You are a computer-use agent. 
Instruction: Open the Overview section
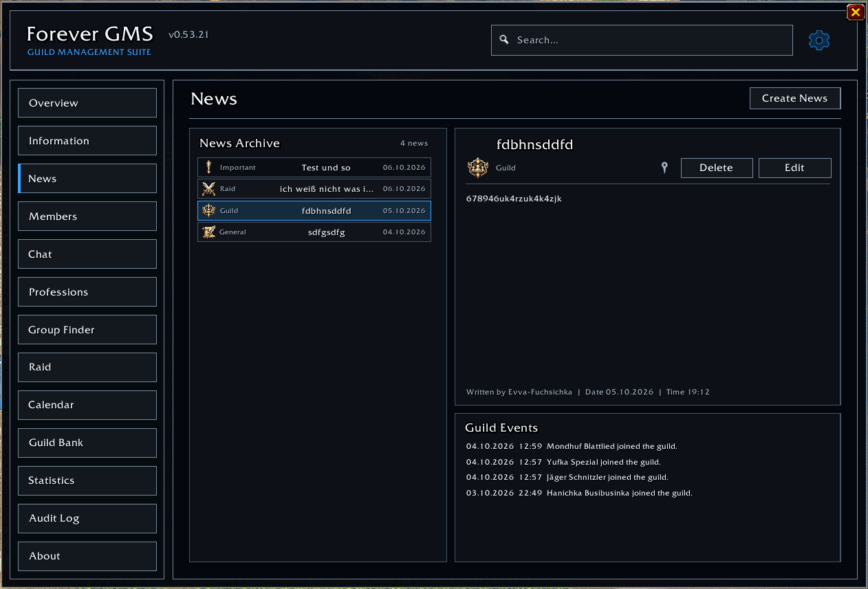[87, 103]
